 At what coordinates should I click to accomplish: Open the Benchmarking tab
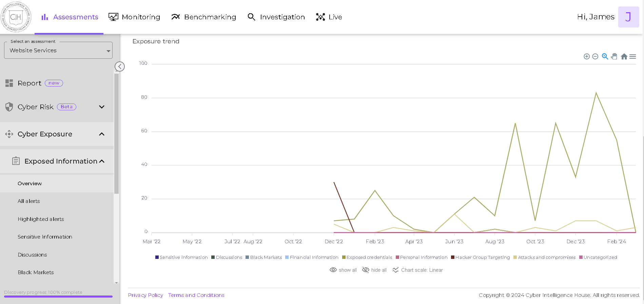[204, 17]
